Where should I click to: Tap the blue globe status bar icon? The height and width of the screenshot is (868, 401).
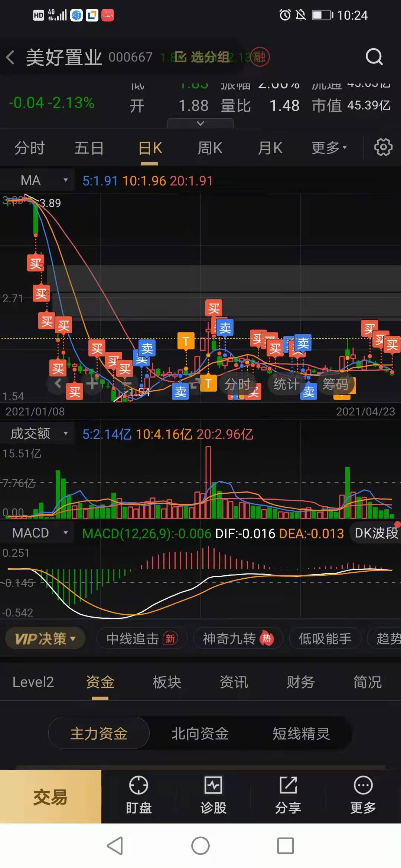tap(76, 15)
